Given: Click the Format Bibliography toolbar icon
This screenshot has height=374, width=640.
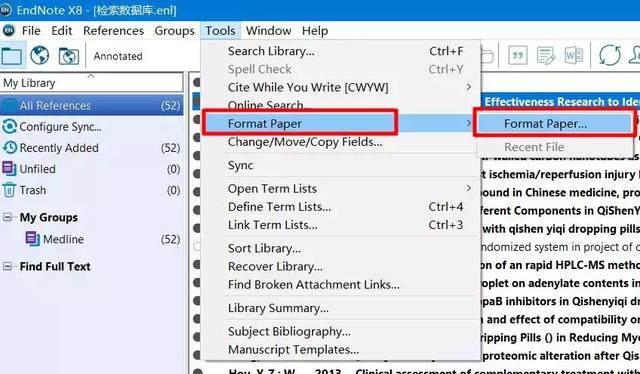Looking at the screenshot, I should point(546,56).
